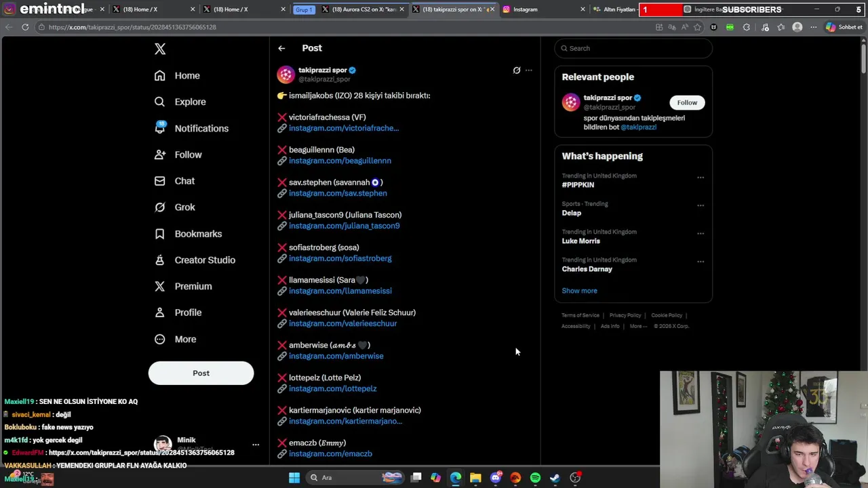Image resolution: width=868 pixels, height=488 pixels.
Task: Open instagram.com/sav.stephen link
Action: [x=338, y=193]
